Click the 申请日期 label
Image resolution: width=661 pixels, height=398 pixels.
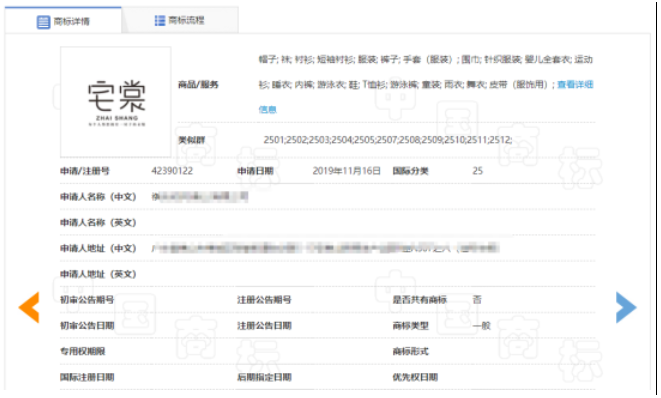[x=255, y=171]
